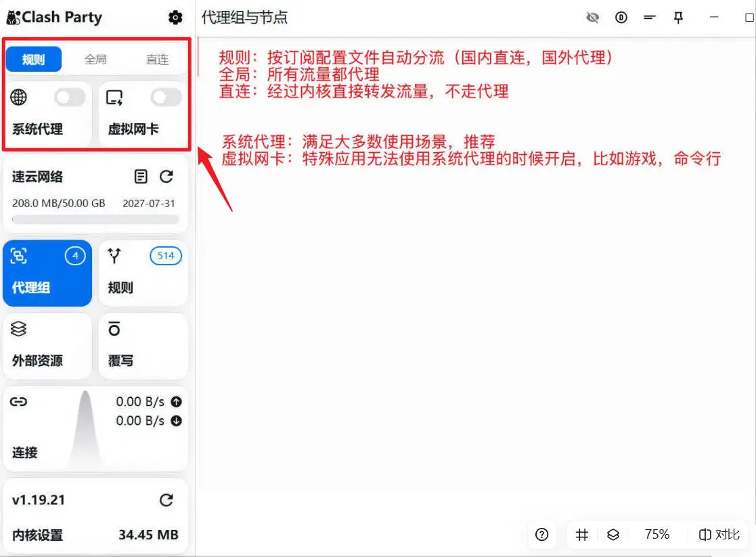
Task: Open the settings gear next to Clash Party
Action: pos(175,18)
